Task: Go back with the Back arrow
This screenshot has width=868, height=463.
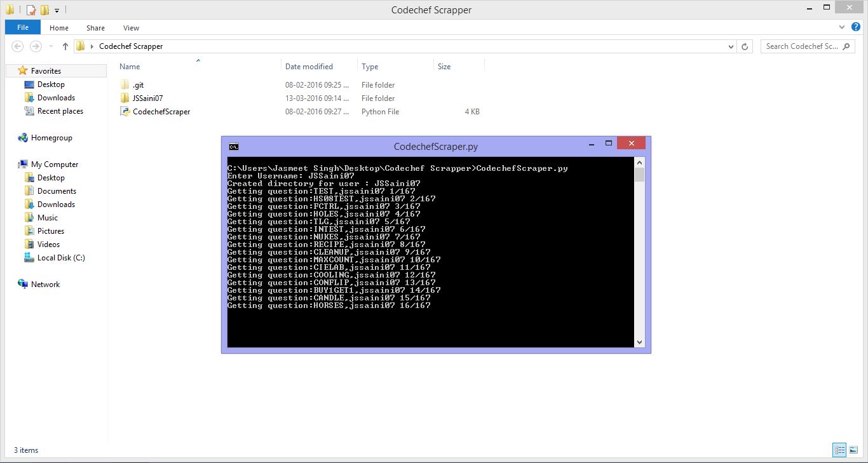Action: click(x=18, y=46)
